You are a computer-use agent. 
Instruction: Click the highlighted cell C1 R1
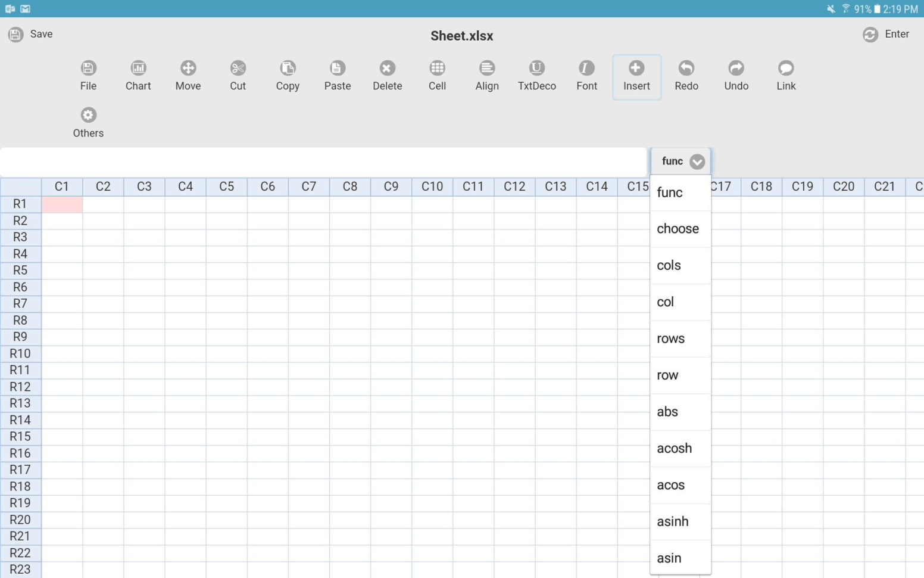(62, 204)
